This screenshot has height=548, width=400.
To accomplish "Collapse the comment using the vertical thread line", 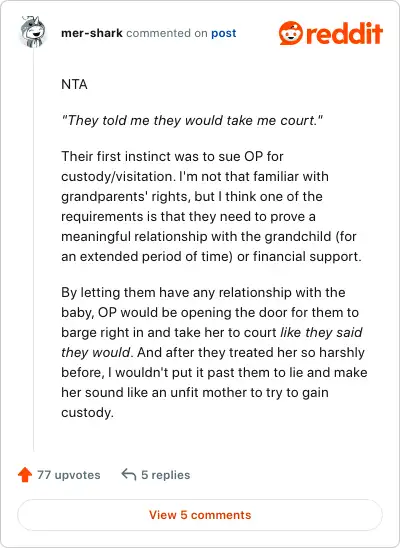I will (x=34, y=250).
